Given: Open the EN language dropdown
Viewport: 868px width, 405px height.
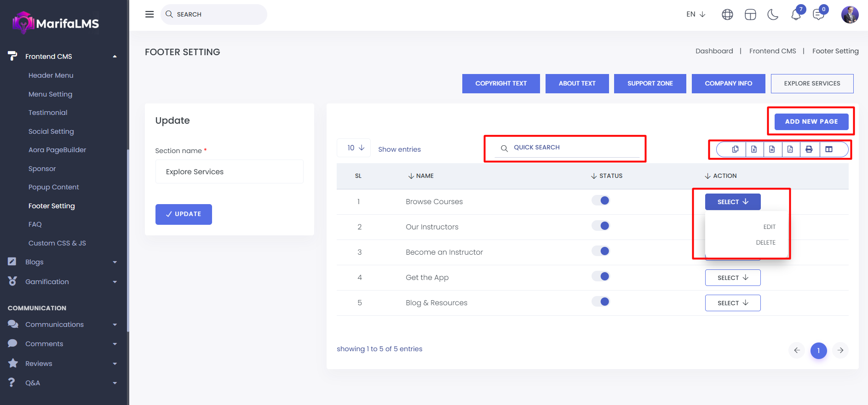Looking at the screenshot, I should pyautogui.click(x=696, y=14).
